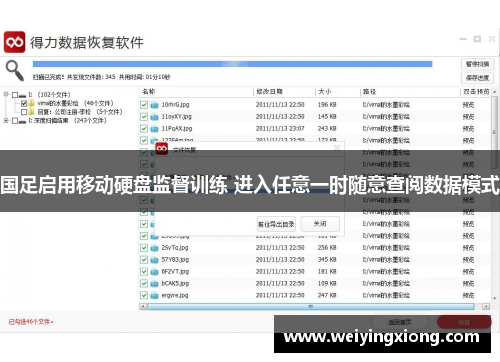Uncheck the 10rhrG.jpg checkbox
500x362 pixels.
click(144, 105)
